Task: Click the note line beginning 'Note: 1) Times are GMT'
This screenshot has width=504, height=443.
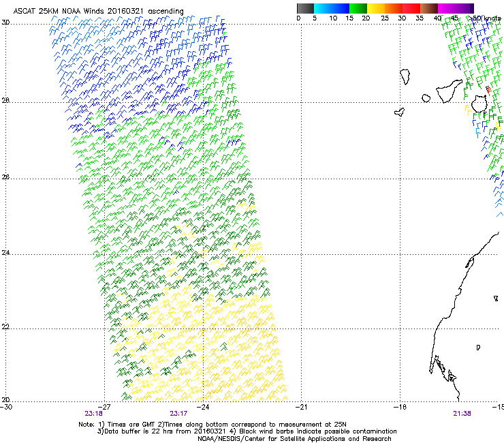Action: click(212, 425)
